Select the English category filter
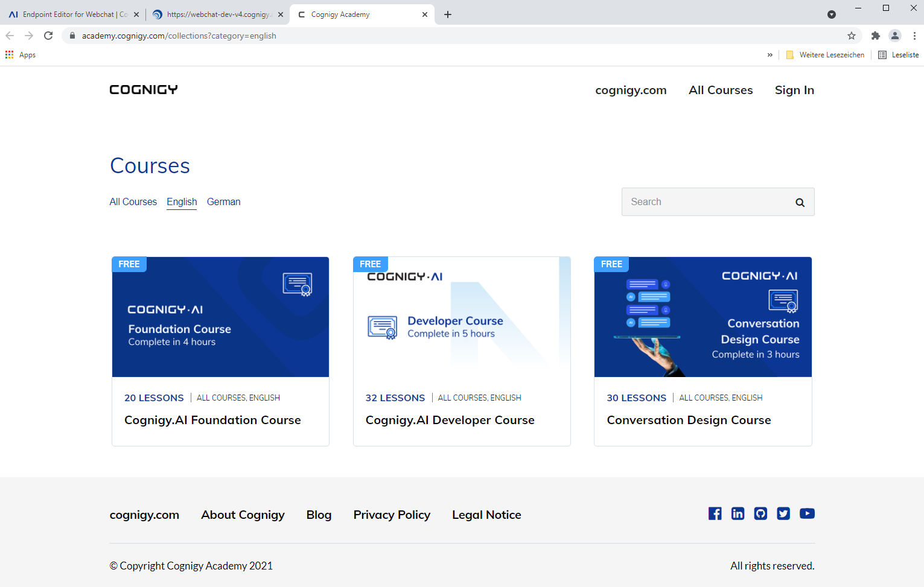Image resolution: width=924 pixels, height=587 pixels. pos(182,201)
